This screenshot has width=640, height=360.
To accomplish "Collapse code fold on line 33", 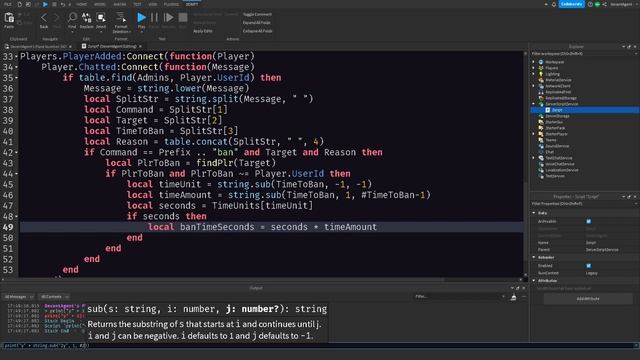I will pos(17,57).
